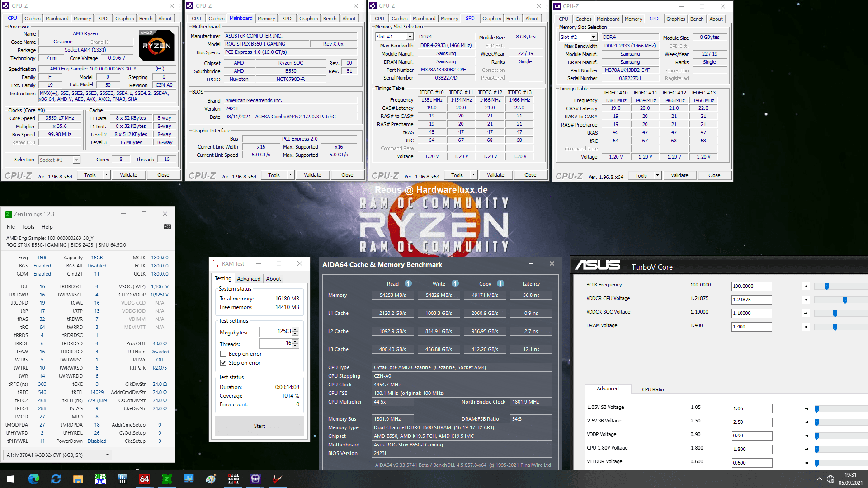
Task: Adjust the VDDCR CPU Voltage slider
Action: pos(844,300)
